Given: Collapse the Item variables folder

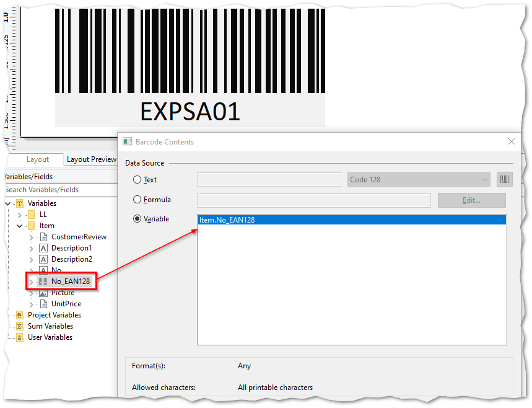Looking at the screenshot, I should pos(19,225).
